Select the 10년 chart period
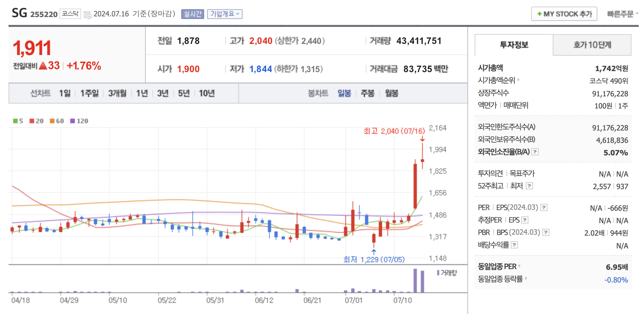Image resolution: width=644 pixels, height=314 pixels. pos(207,93)
